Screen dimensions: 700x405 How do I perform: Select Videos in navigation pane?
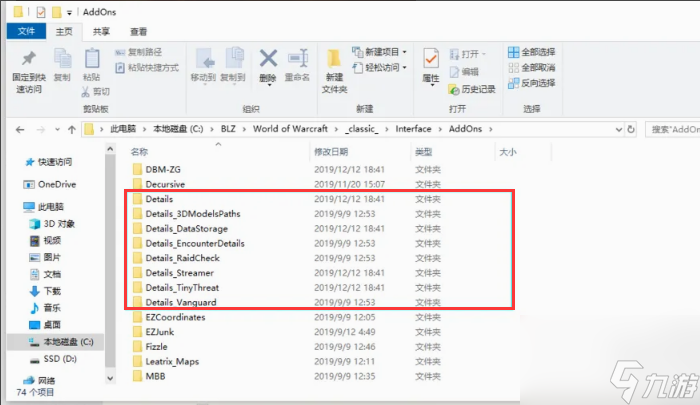coord(45,241)
